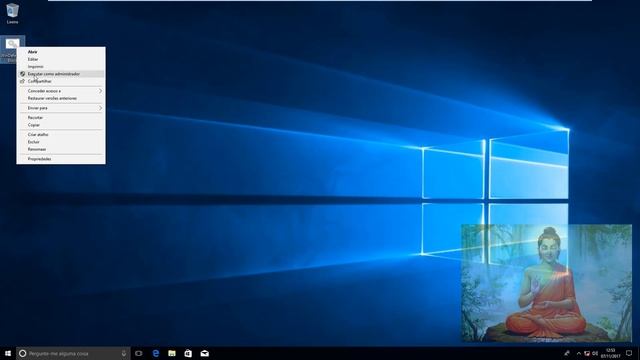Click the Buddha picture overlay

pos(547,283)
